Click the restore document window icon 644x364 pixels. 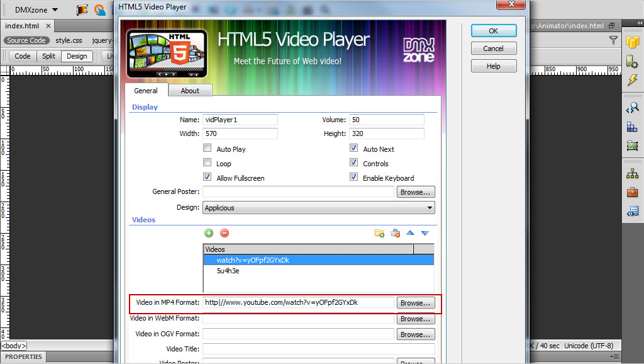[x=611, y=25]
